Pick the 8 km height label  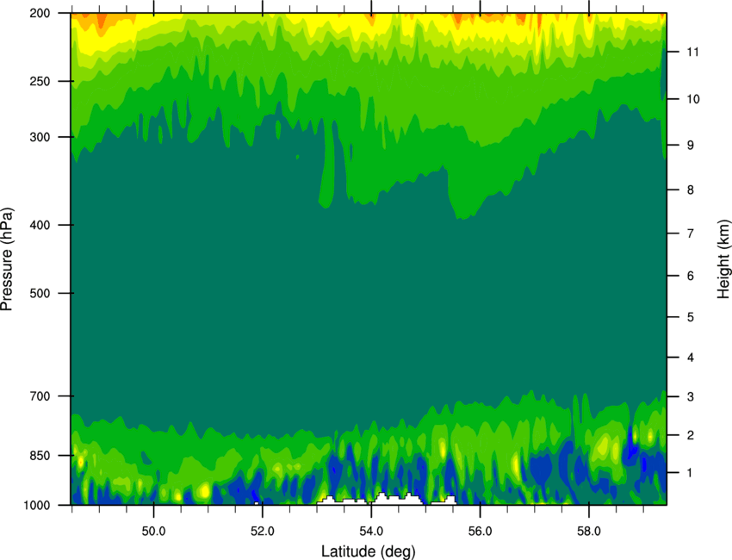[x=690, y=190]
